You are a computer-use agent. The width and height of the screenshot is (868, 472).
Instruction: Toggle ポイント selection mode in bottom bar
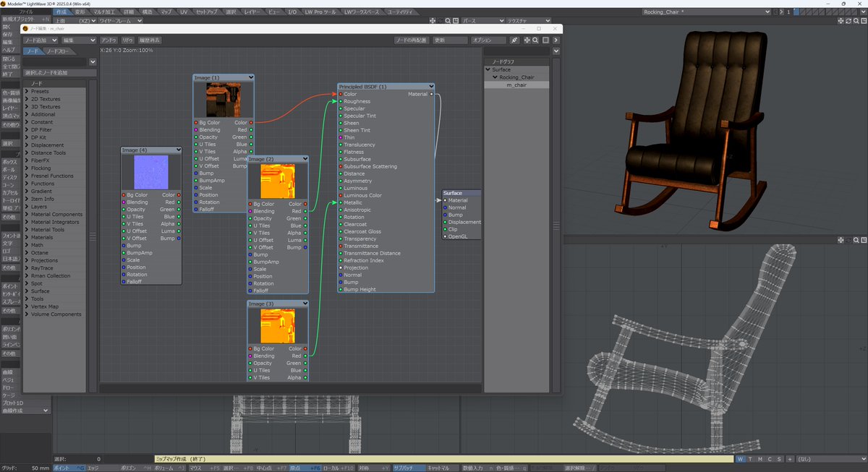click(69, 468)
